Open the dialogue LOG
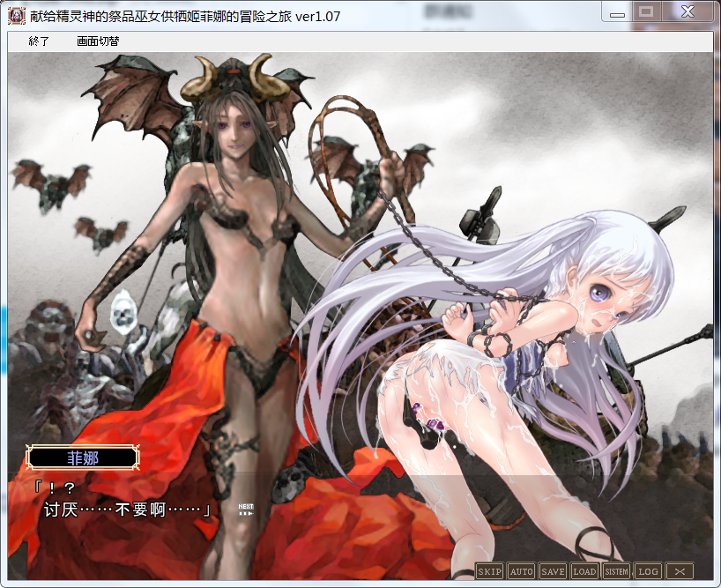The height and width of the screenshot is (588, 721). pos(648,571)
